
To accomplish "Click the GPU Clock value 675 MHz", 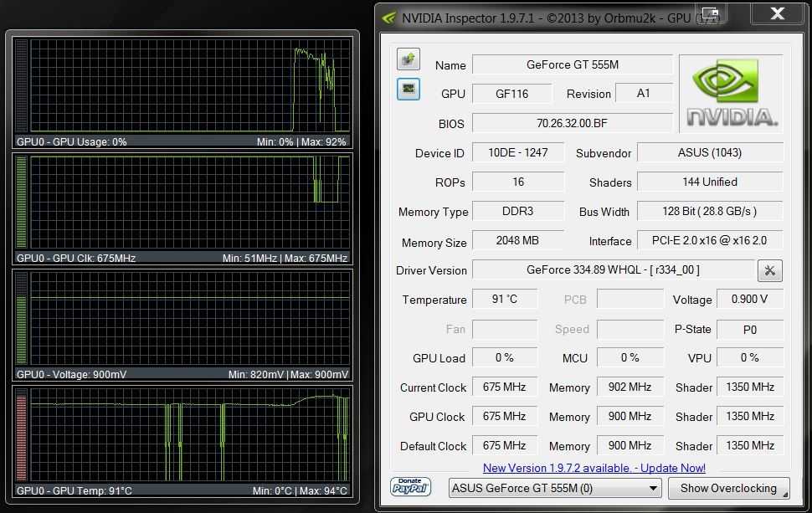I will (x=505, y=416).
